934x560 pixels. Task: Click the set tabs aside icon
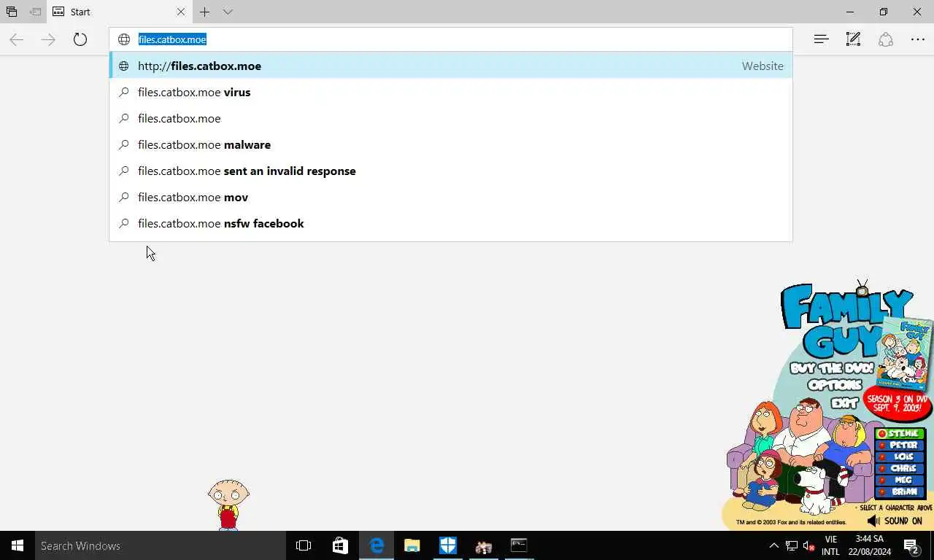point(35,12)
